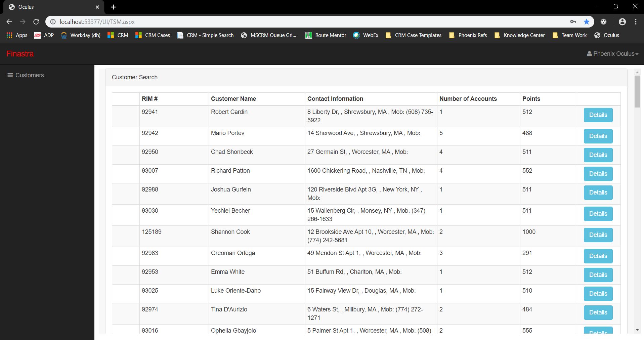This screenshot has width=644, height=340.
Task: Select the 1000 points value
Action: click(529, 232)
